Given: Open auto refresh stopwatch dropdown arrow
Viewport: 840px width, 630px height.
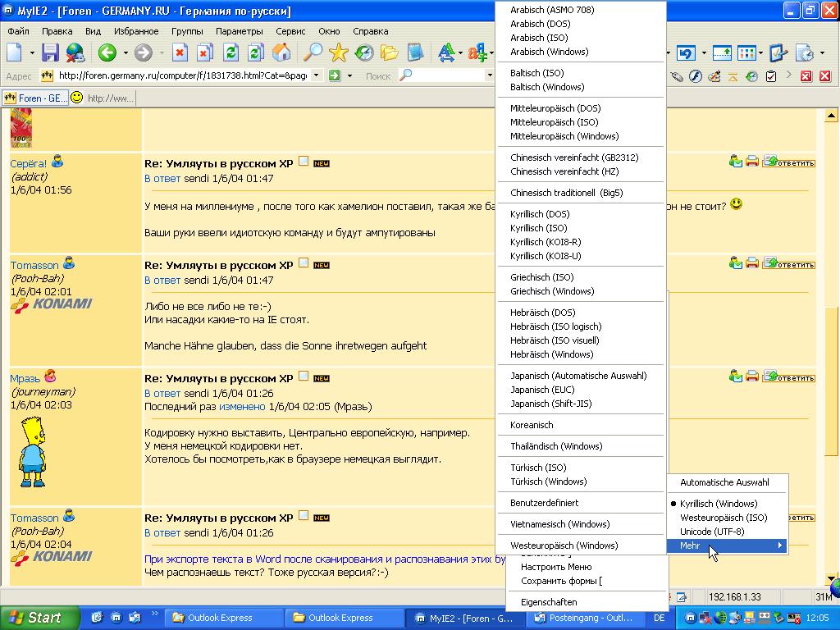Looking at the screenshot, I should pos(821,52).
